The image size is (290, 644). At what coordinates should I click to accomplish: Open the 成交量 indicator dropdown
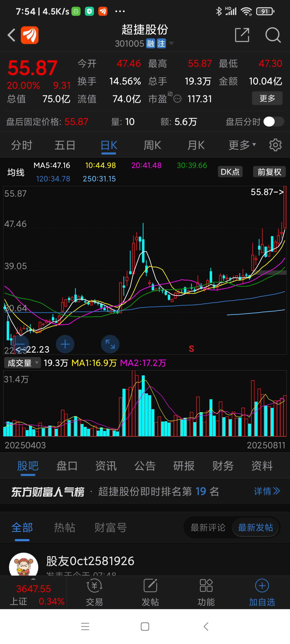pyautogui.click(x=23, y=363)
